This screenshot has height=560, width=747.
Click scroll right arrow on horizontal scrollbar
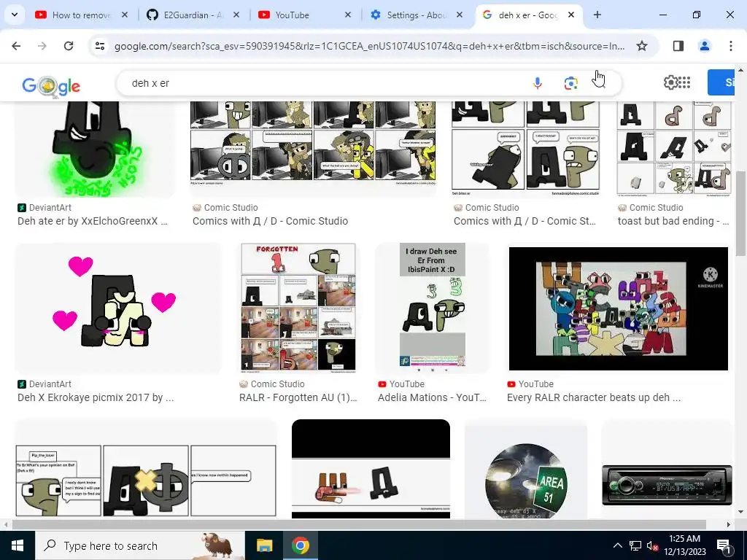728,524
